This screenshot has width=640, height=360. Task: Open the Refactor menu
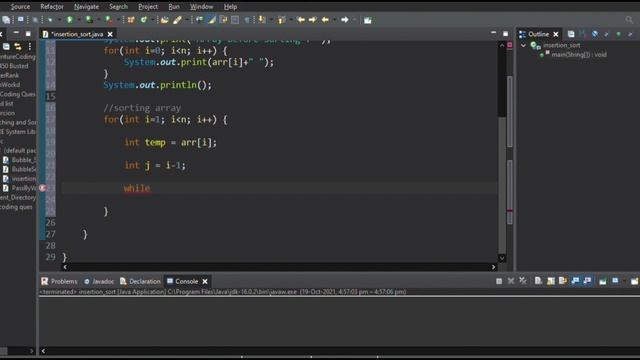click(x=52, y=7)
